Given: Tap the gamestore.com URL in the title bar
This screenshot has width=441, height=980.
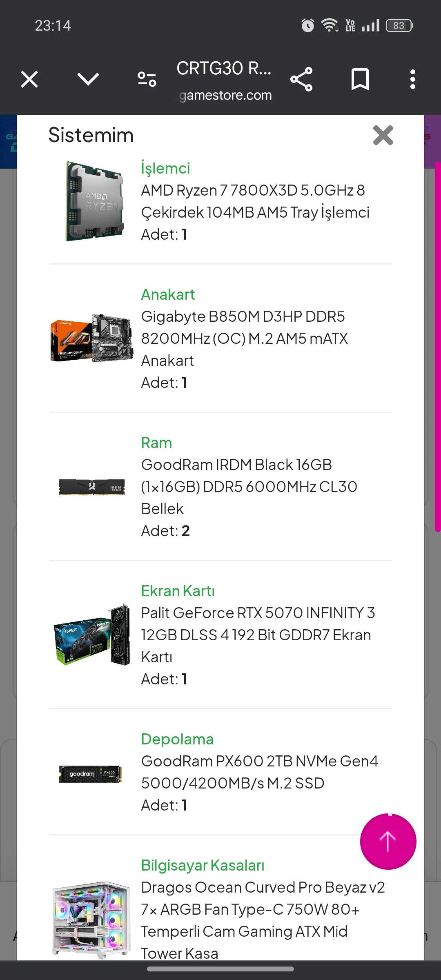Looking at the screenshot, I should (x=225, y=95).
